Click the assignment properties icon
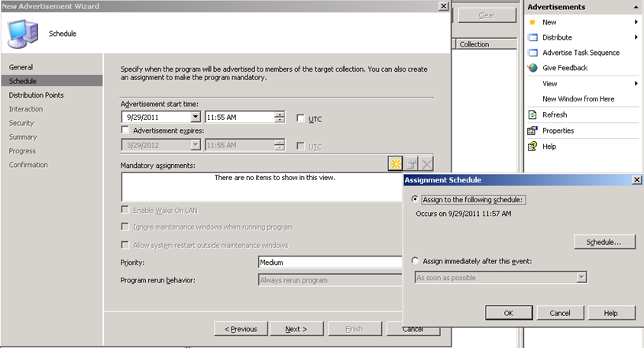644x348 pixels. 411,164
